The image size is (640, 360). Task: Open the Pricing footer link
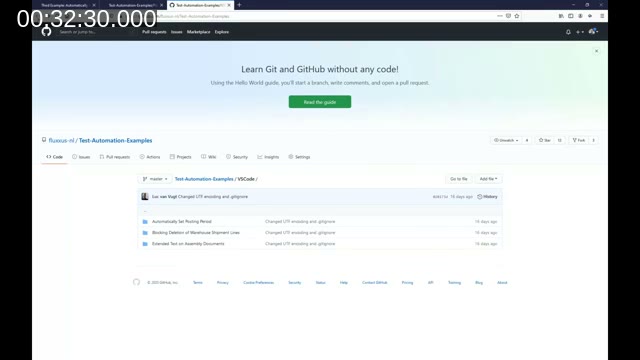click(x=407, y=282)
